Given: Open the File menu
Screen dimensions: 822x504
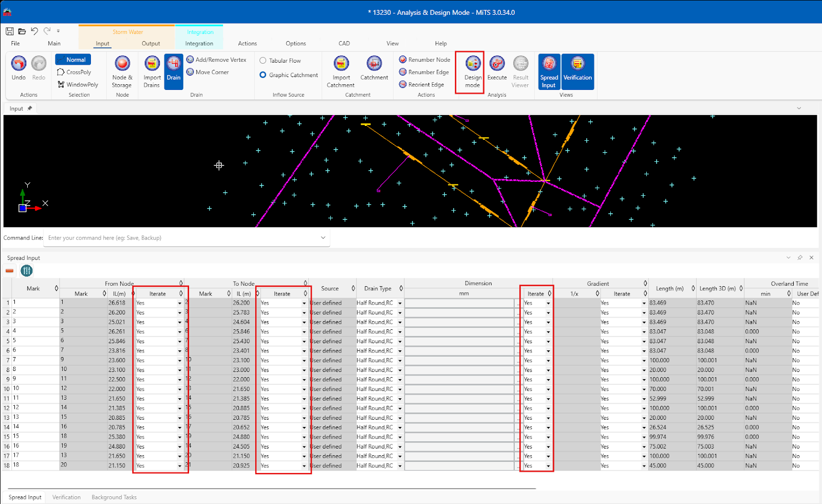Looking at the screenshot, I should 15,44.
